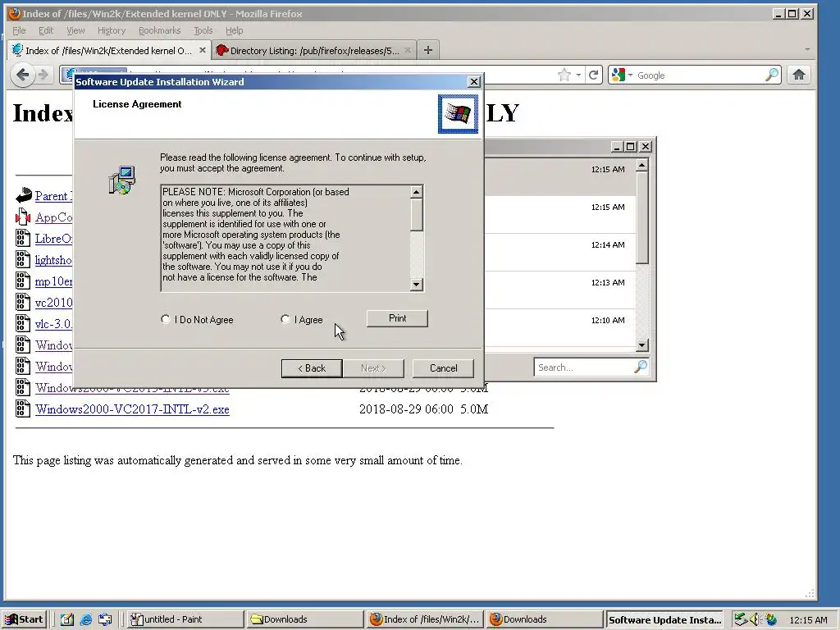
Task: Click the binary icon beside vlc-3.0 link
Action: pyautogui.click(x=22, y=323)
